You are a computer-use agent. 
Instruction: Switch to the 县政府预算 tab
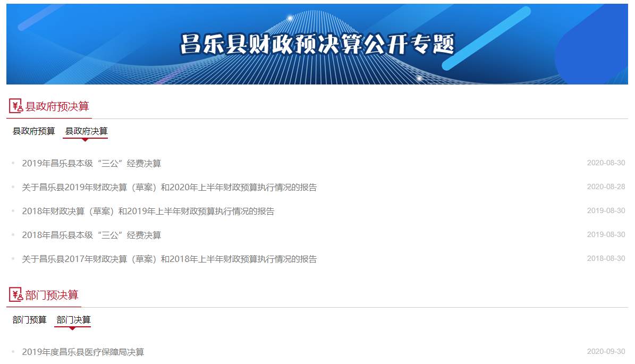click(34, 131)
